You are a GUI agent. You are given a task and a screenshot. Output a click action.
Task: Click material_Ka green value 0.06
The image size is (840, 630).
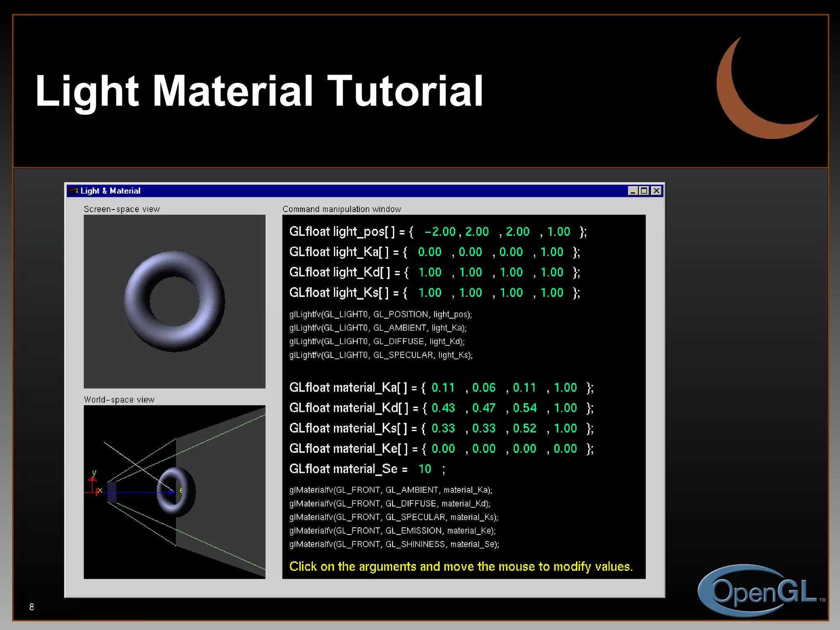click(484, 388)
